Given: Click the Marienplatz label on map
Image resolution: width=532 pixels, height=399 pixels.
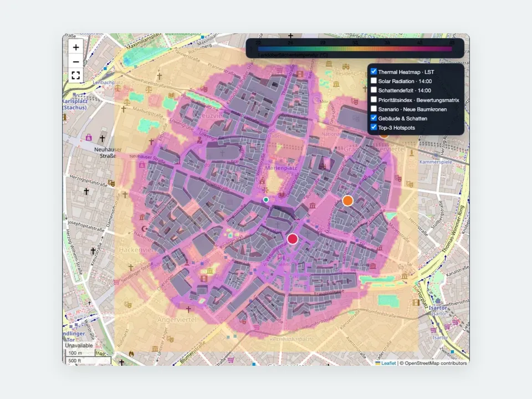Looking at the screenshot, I should (x=281, y=168).
